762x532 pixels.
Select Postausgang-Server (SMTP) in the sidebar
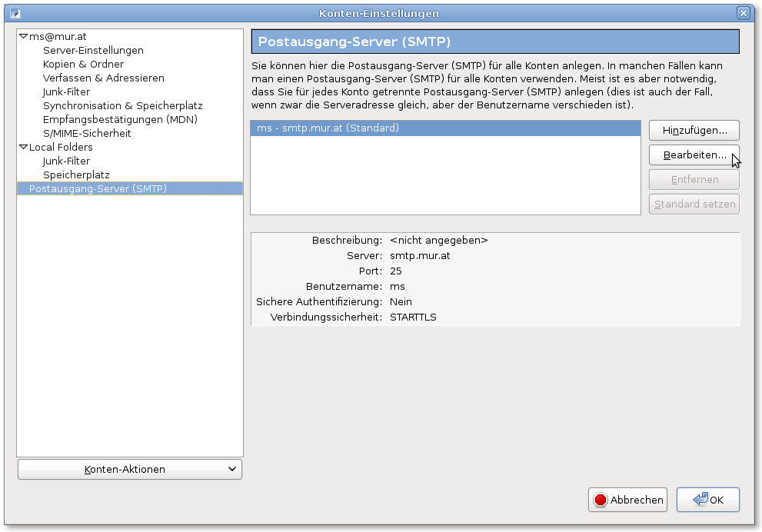pyautogui.click(x=98, y=189)
